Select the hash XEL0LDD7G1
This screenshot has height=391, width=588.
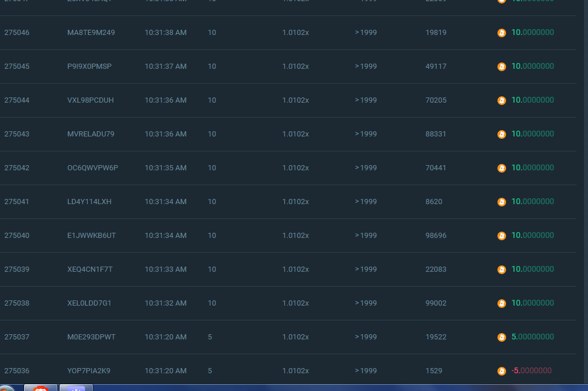click(89, 303)
